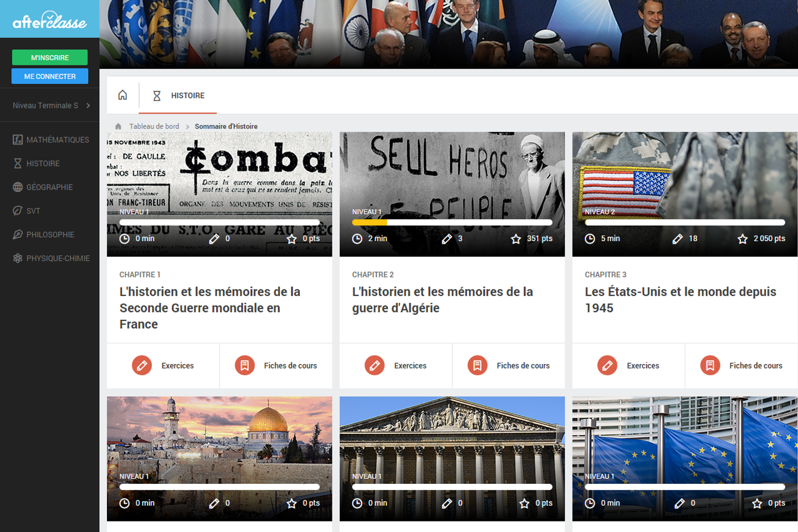Screen dimensions: 798x532
Task: Click the Chapitre 2 progress bar
Action: [452, 222]
